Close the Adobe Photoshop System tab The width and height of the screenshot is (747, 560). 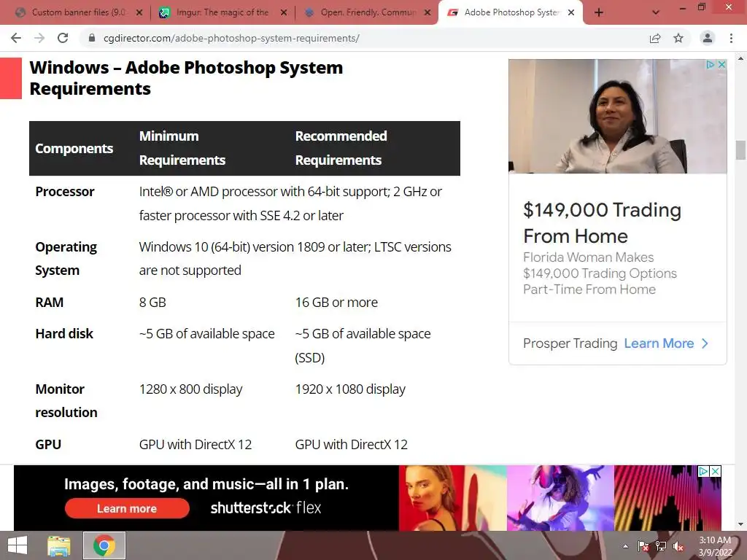pyautogui.click(x=571, y=12)
